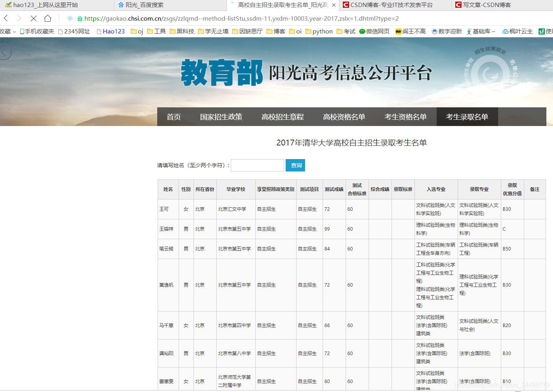The image size is (553, 392).
Task: Open the 博客 bookmark folder
Action: (276, 31)
